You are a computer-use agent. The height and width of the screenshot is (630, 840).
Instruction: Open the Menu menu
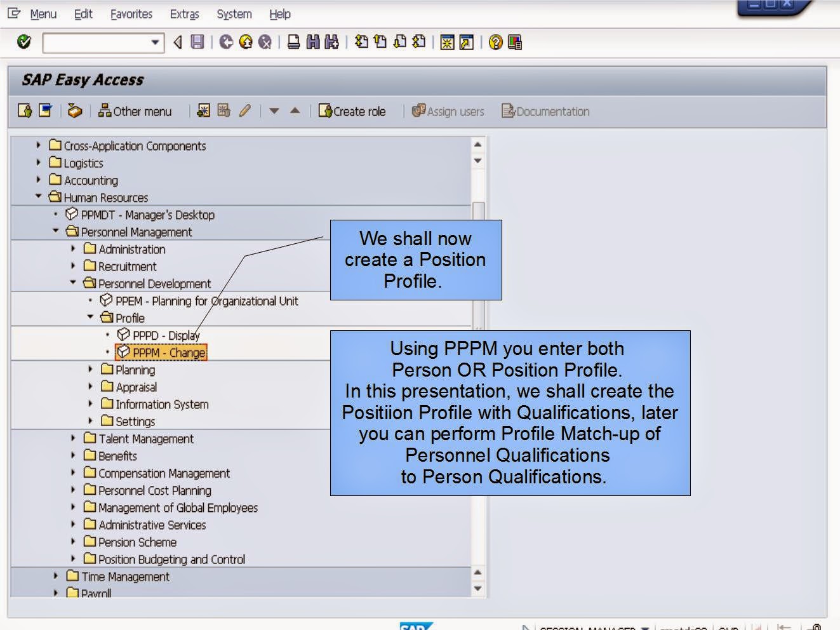(43, 14)
